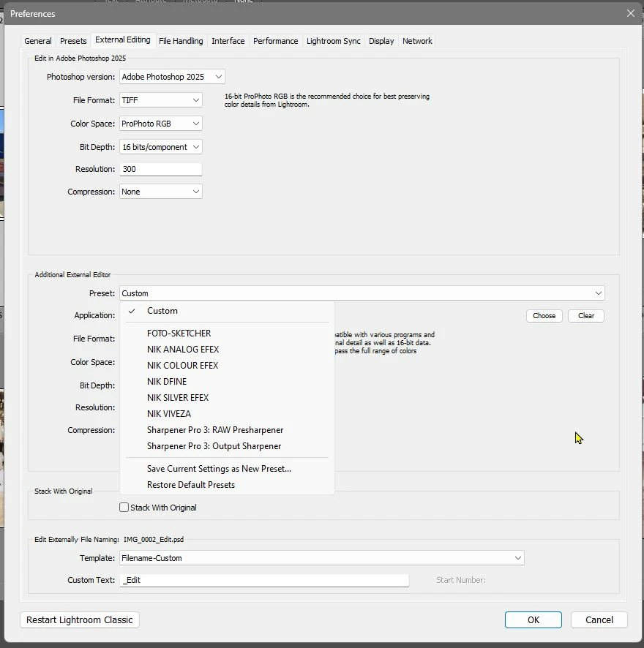644x648 pixels.
Task: Pick the NIK VIVEZA preset
Action: point(227,414)
